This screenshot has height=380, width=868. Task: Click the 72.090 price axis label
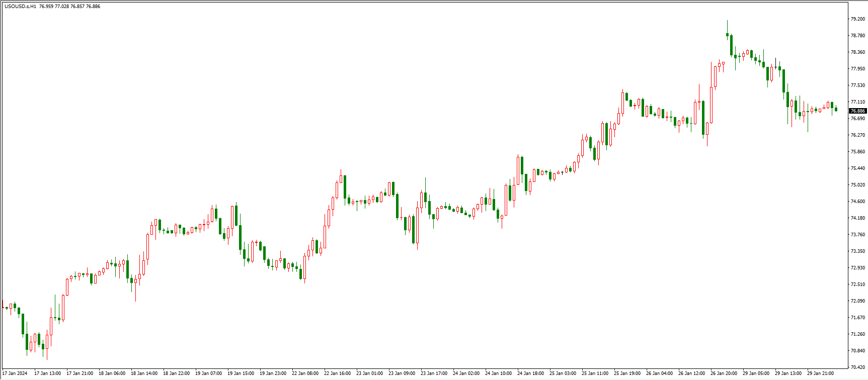point(858,301)
